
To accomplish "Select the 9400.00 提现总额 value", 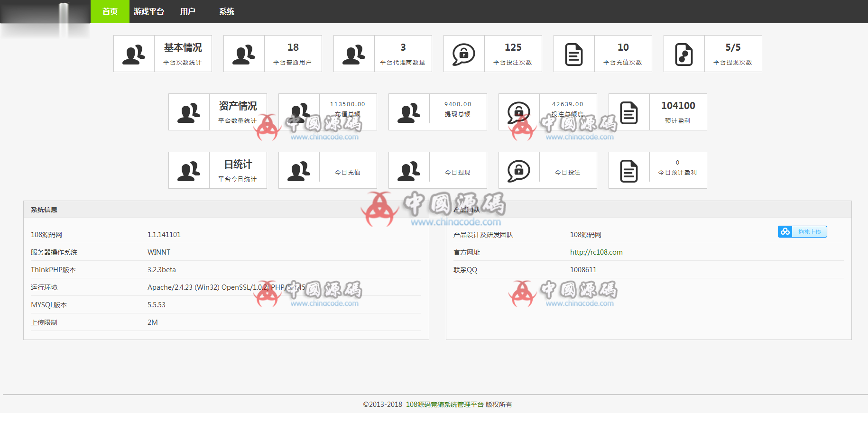I will pos(458,104).
